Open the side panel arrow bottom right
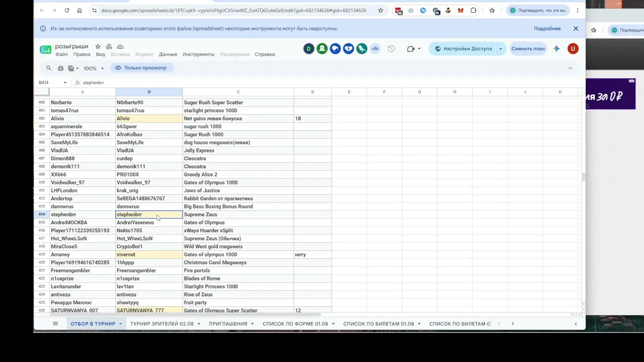This screenshot has height=362, width=644. (576, 324)
